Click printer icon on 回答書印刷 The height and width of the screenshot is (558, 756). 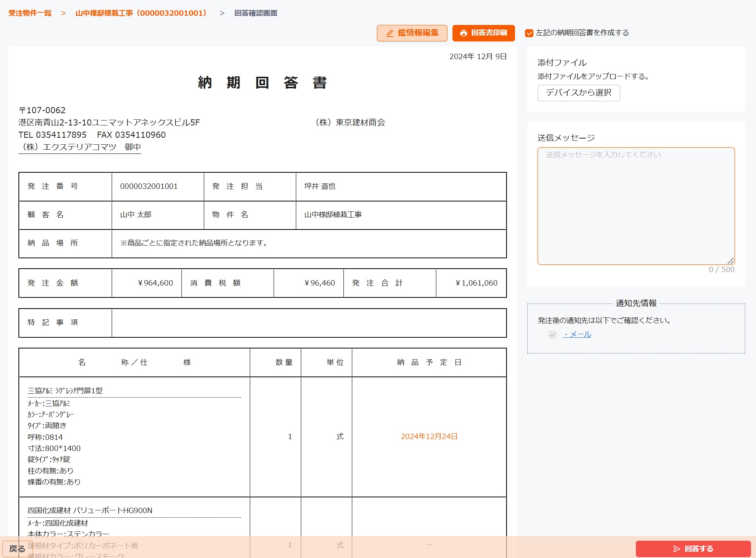click(x=464, y=33)
